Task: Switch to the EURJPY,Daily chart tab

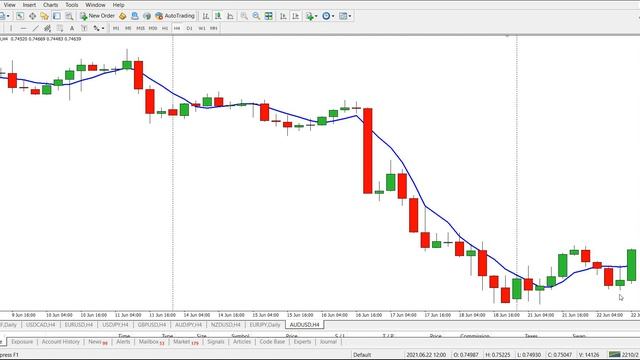Action: pos(265,324)
